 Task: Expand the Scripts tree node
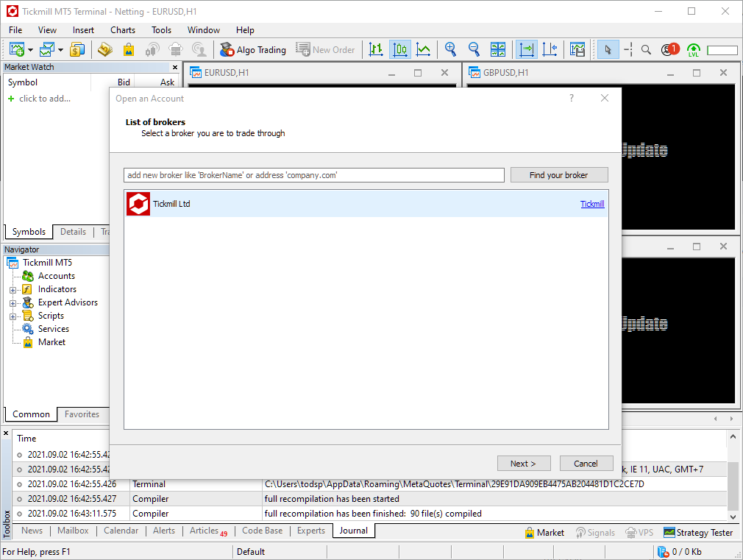(13, 316)
